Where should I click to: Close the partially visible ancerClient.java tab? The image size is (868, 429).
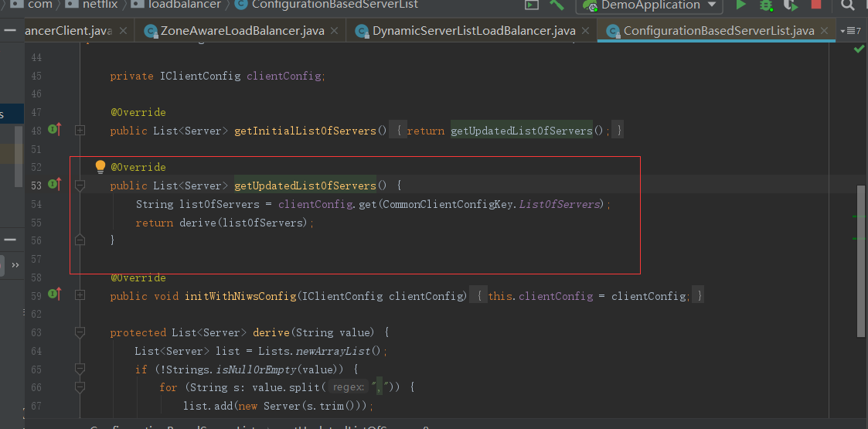click(x=122, y=32)
